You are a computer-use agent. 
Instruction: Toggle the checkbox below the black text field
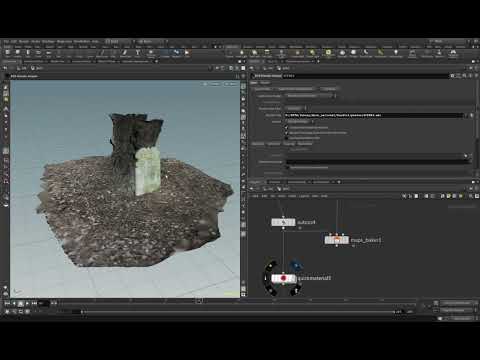click(287, 167)
